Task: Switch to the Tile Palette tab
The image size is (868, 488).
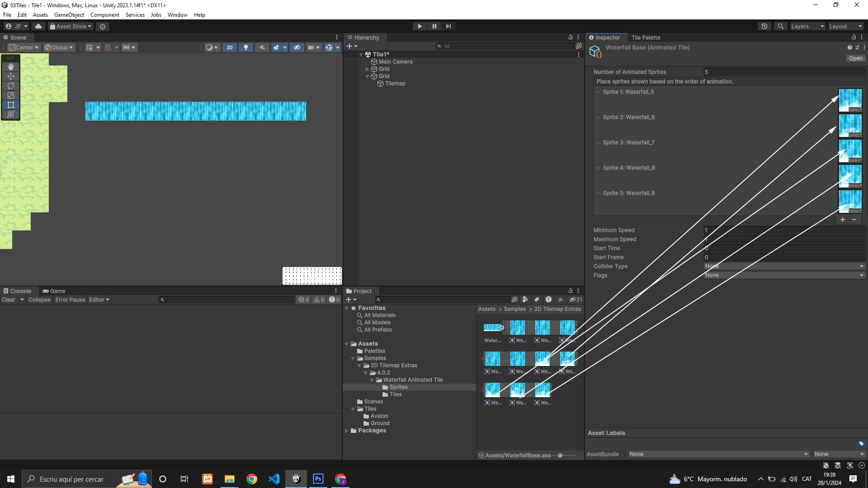Action: 646,38
